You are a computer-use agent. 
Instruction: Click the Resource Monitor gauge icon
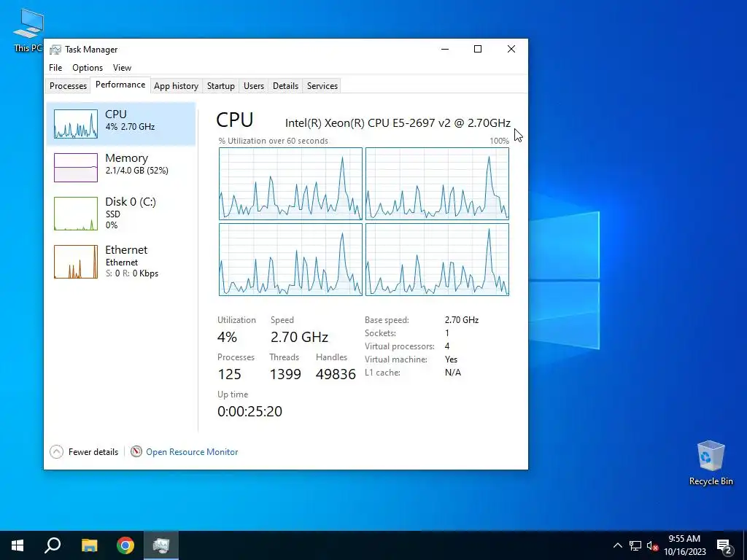(x=136, y=451)
